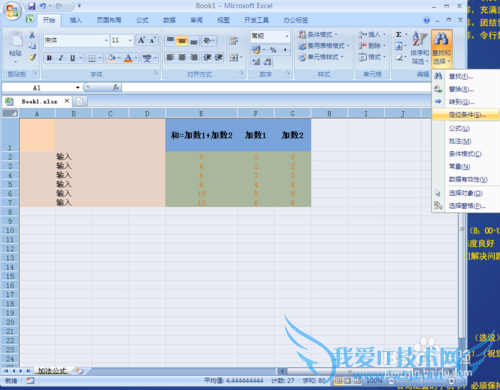
Task: Toggle middle vertical alignment
Action: [182, 40]
